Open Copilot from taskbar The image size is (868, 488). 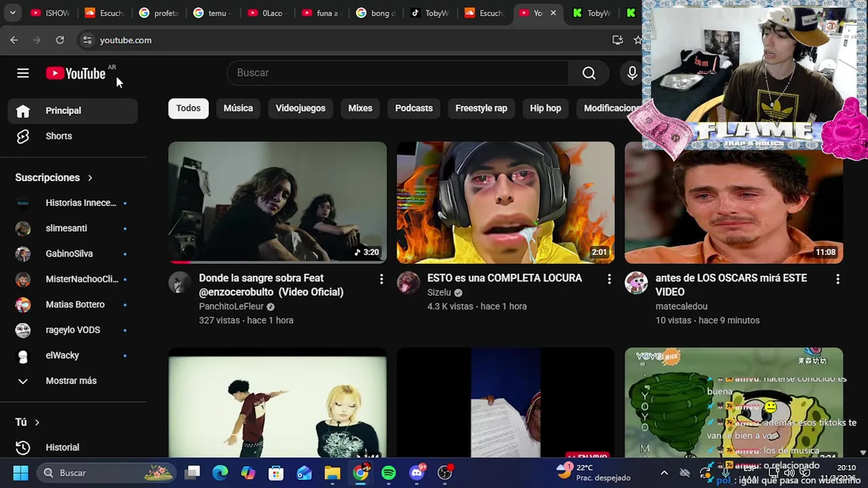[248, 472]
